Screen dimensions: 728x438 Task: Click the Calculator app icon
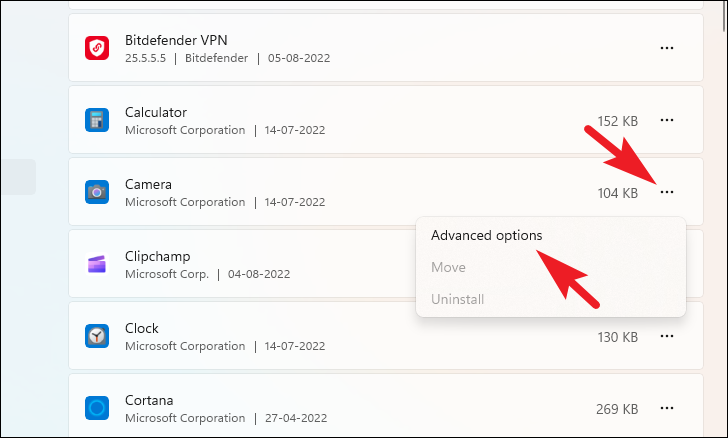pyautogui.click(x=97, y=120)
